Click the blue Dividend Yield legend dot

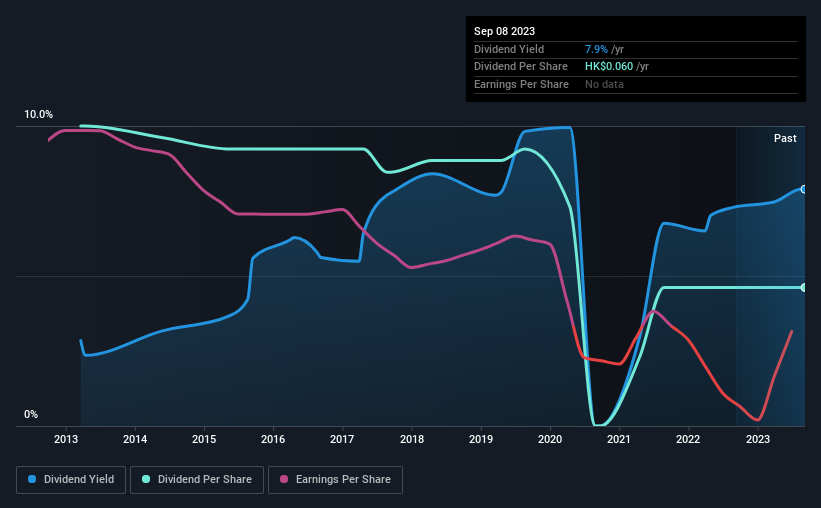pos(32,479)
